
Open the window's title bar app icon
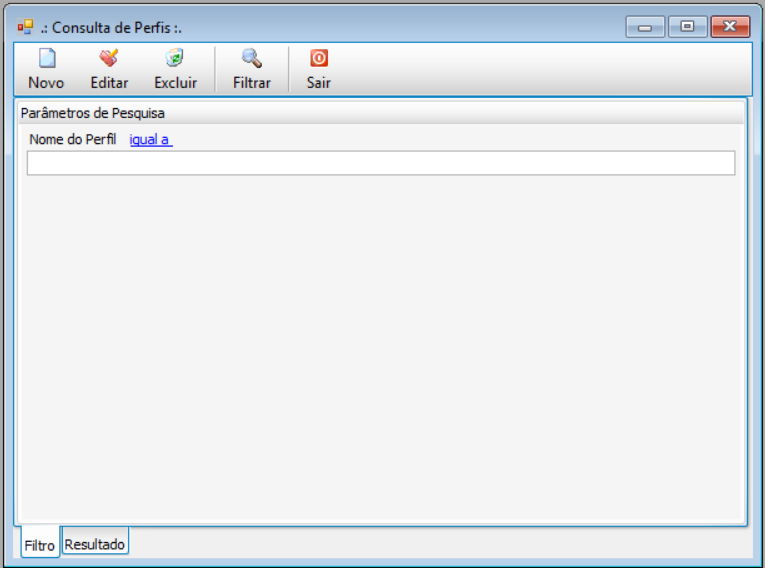point(25,27)
